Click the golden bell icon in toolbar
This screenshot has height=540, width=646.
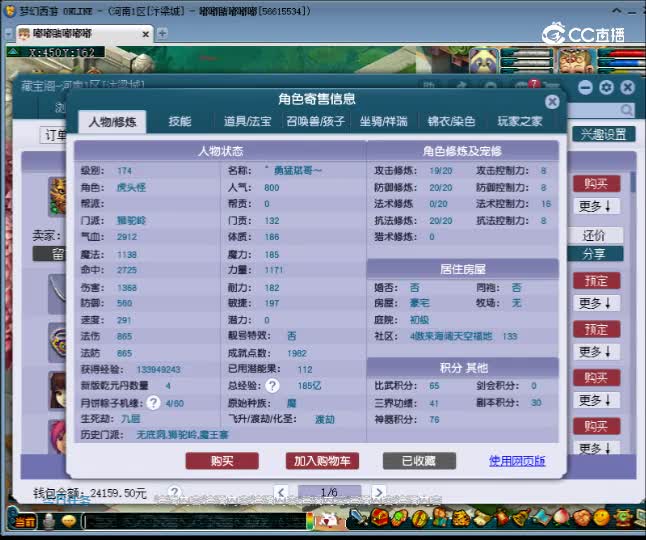521,517
